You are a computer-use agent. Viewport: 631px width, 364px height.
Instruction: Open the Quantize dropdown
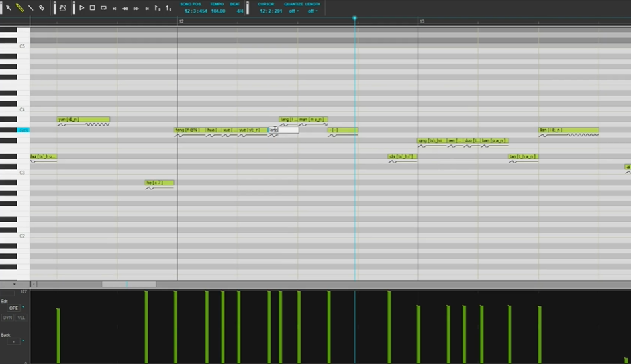(x=293, y=11)
